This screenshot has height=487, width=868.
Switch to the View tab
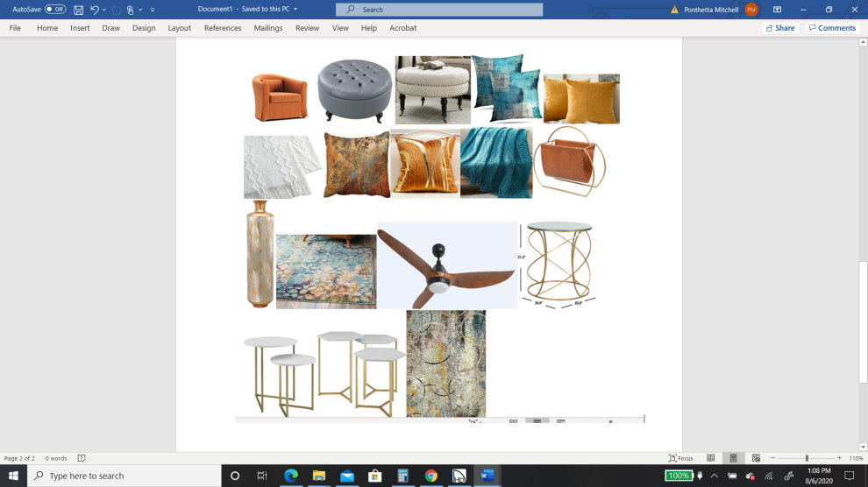click(340, 28)
